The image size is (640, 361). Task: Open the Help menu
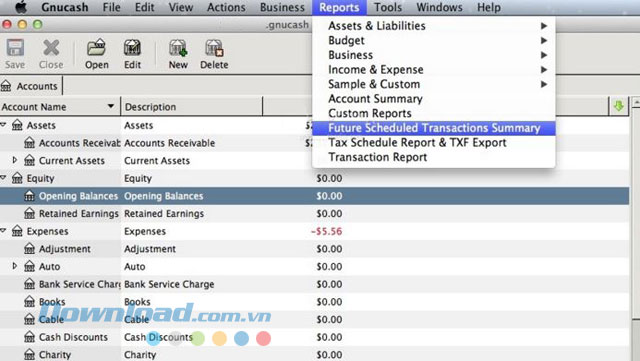click(x=489, y=7)
